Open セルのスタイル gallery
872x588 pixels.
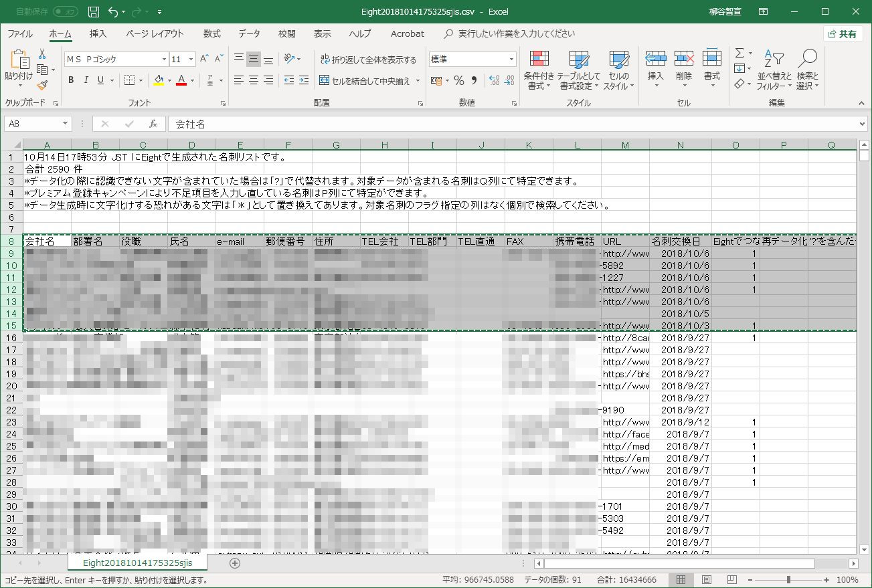point(619,70)
